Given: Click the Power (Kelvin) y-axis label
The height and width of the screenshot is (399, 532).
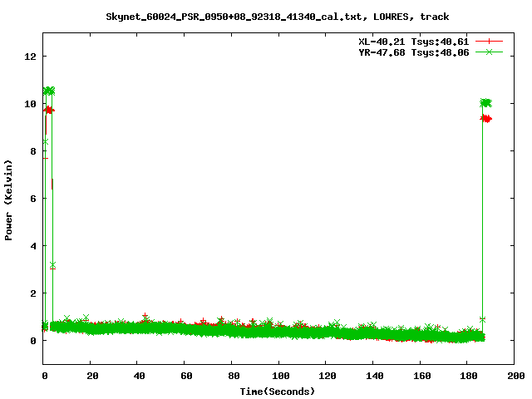Looking at the screenshot, I should [x=8, y=200].
